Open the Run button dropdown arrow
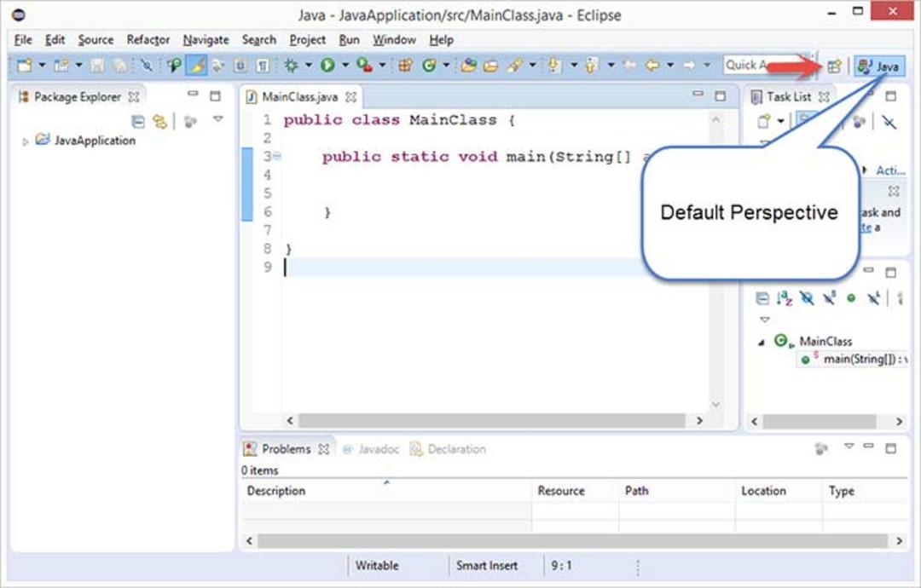 [x=345, y=65]
